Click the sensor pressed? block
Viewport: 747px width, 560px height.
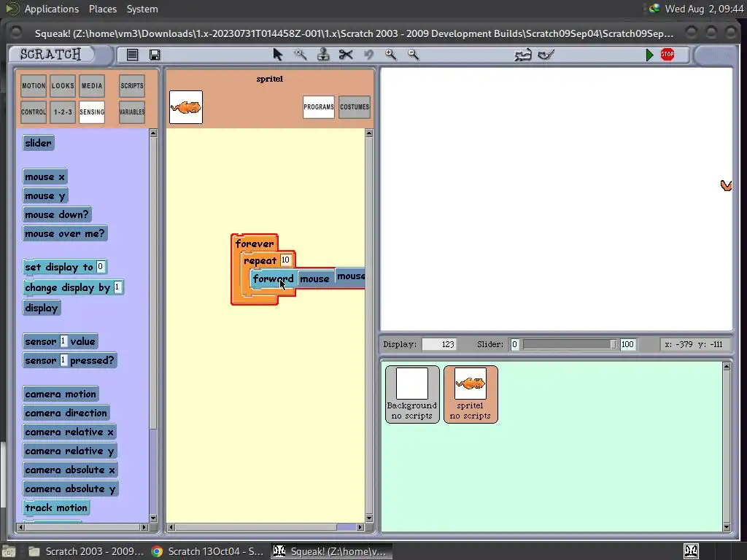tap(69, 360)
